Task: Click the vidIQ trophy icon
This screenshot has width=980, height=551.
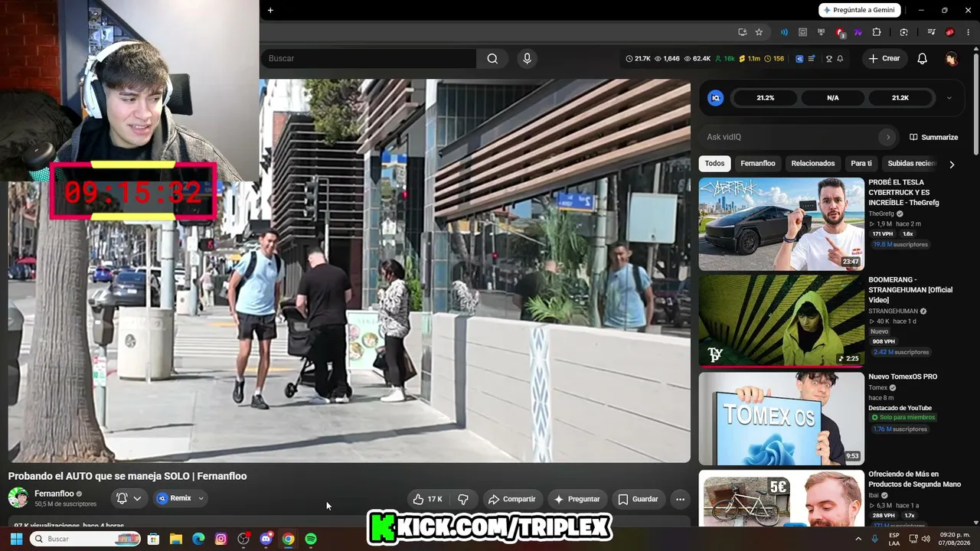Action: [x=828, y=58]
